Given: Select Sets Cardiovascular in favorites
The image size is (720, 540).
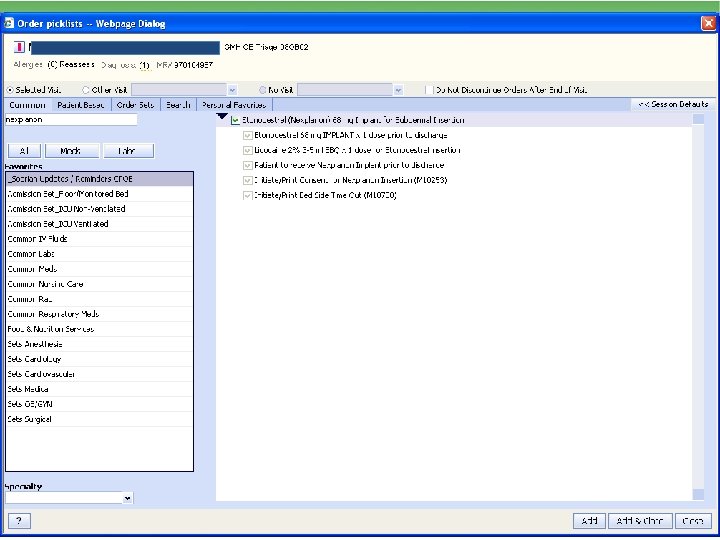Looking at the screenshot, I should pyautogui.click(x=99, y=374).
